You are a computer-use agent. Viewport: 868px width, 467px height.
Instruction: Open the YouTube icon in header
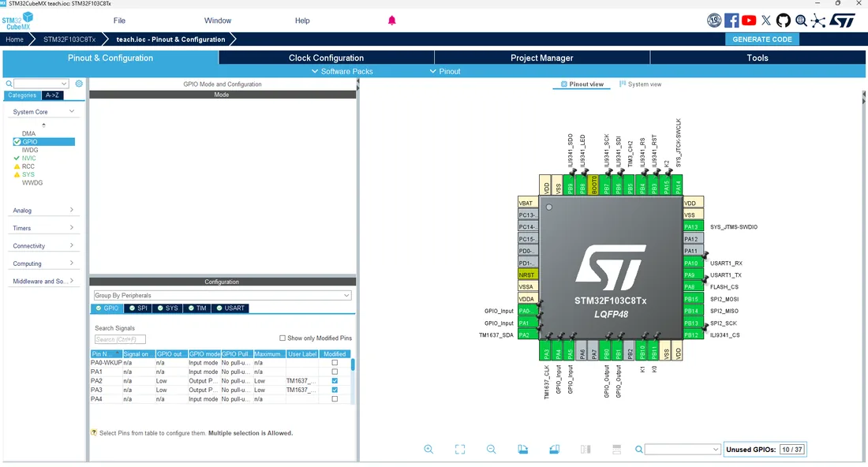click(749, 21)
